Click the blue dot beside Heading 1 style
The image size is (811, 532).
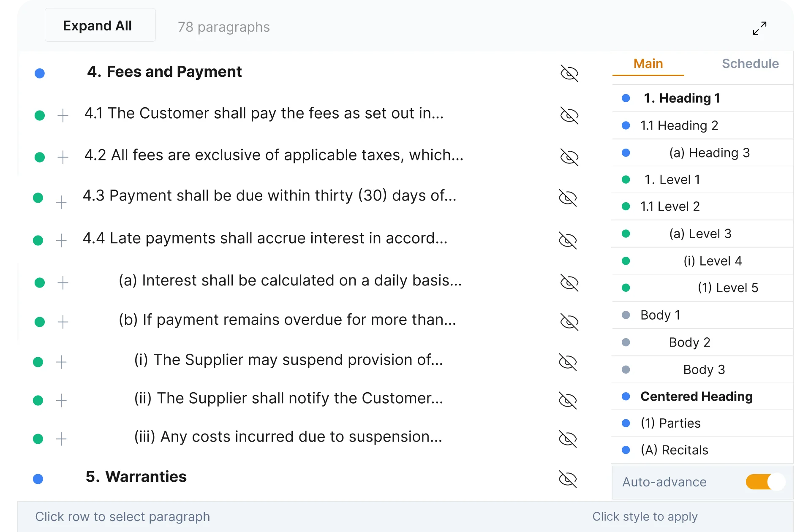pos(626,98)
